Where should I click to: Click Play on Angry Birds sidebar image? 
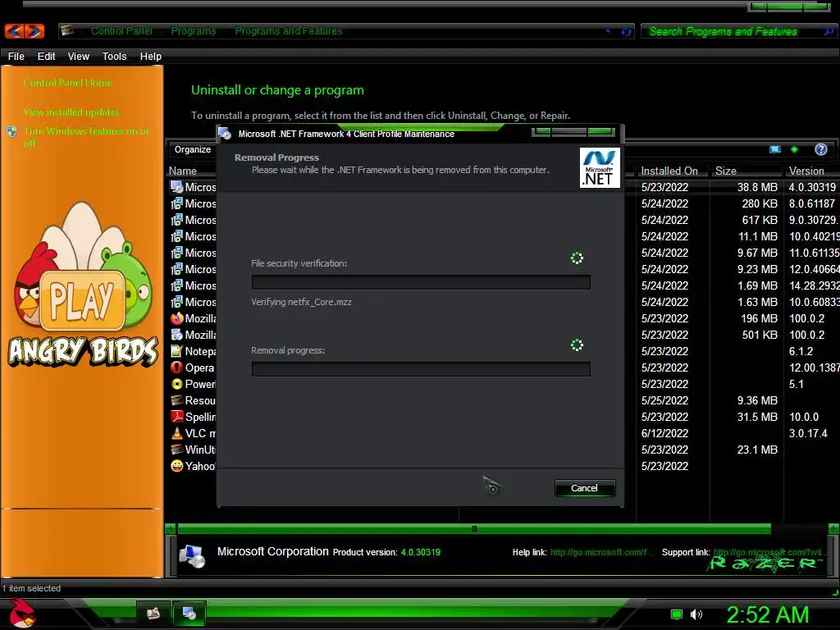tap(82, 299)
